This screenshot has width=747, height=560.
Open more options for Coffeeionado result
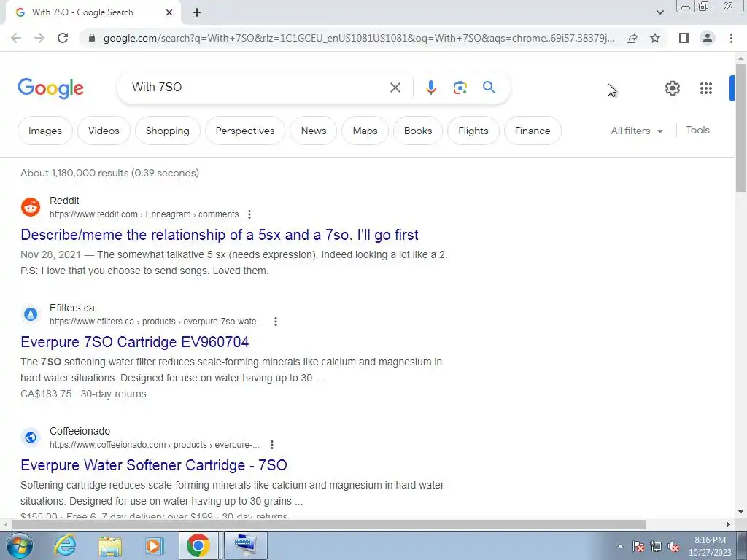click(x=271, y=446)
